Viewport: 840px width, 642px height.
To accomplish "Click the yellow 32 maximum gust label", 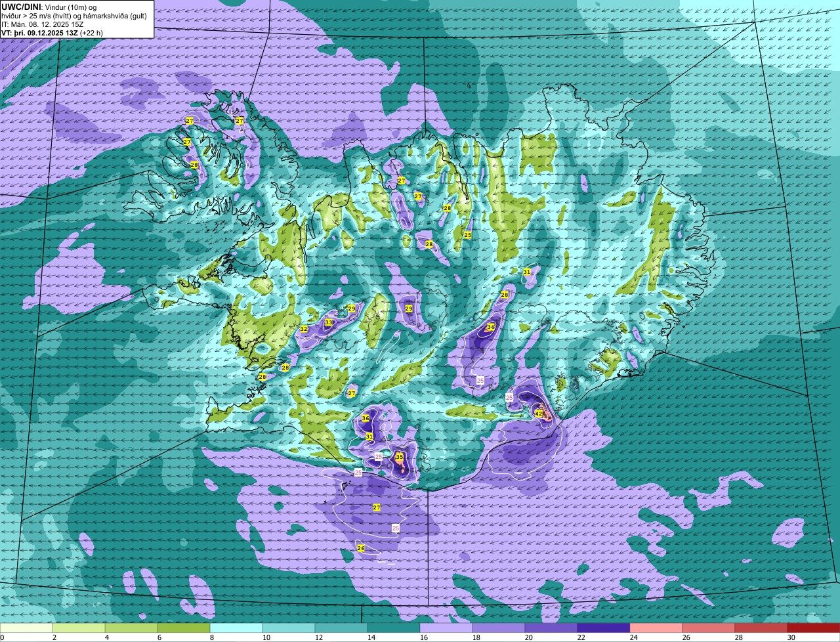I will coord(304,329).
